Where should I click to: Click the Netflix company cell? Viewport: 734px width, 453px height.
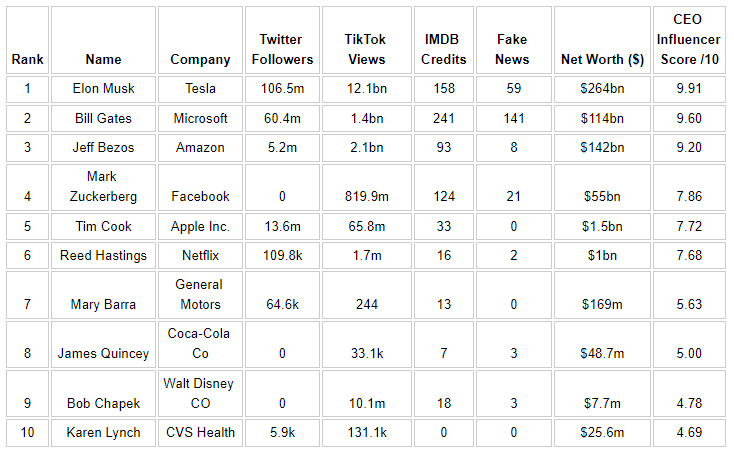coord(199,255)
